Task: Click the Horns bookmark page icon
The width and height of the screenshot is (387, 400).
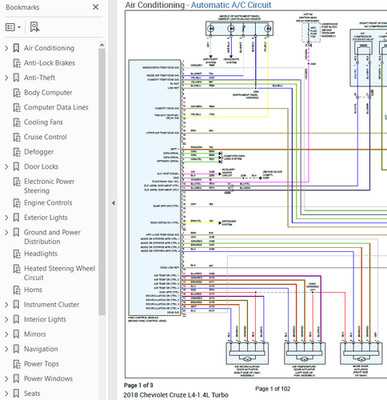Action: [16, 290]
